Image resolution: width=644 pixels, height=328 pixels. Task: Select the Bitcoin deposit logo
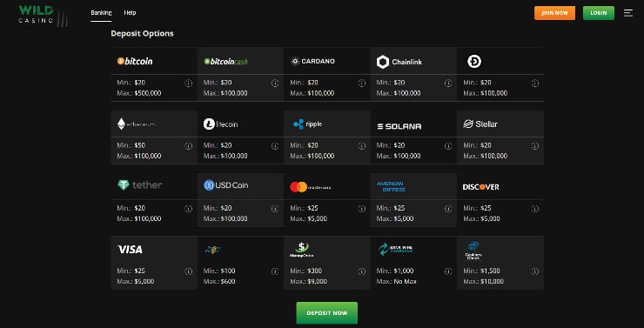(135, 61)
